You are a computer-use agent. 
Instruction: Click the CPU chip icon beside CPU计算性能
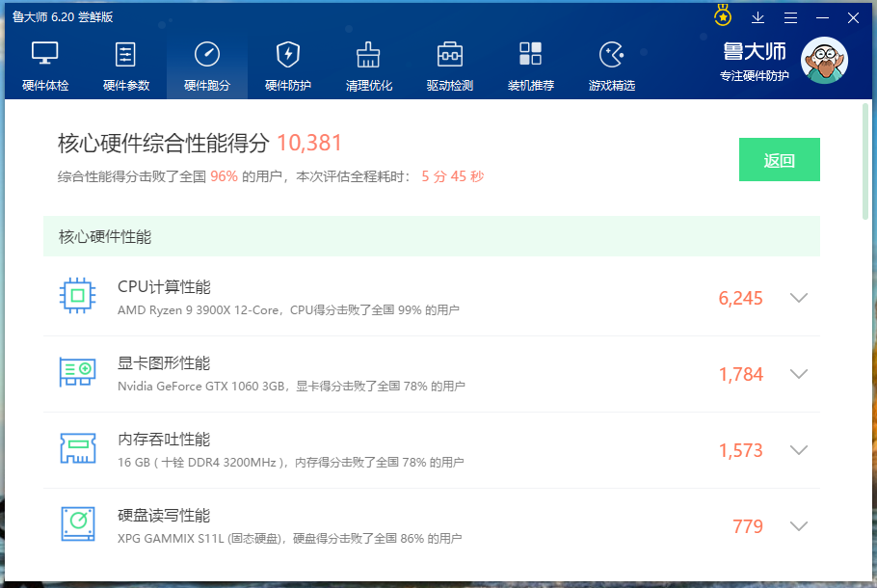pyautogui.click(x=77, y=297)
